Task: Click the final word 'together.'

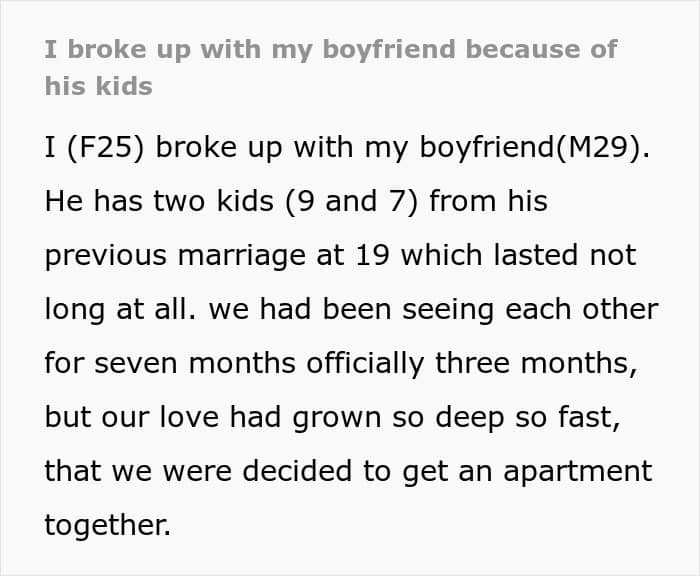Action: coord(108,526)
